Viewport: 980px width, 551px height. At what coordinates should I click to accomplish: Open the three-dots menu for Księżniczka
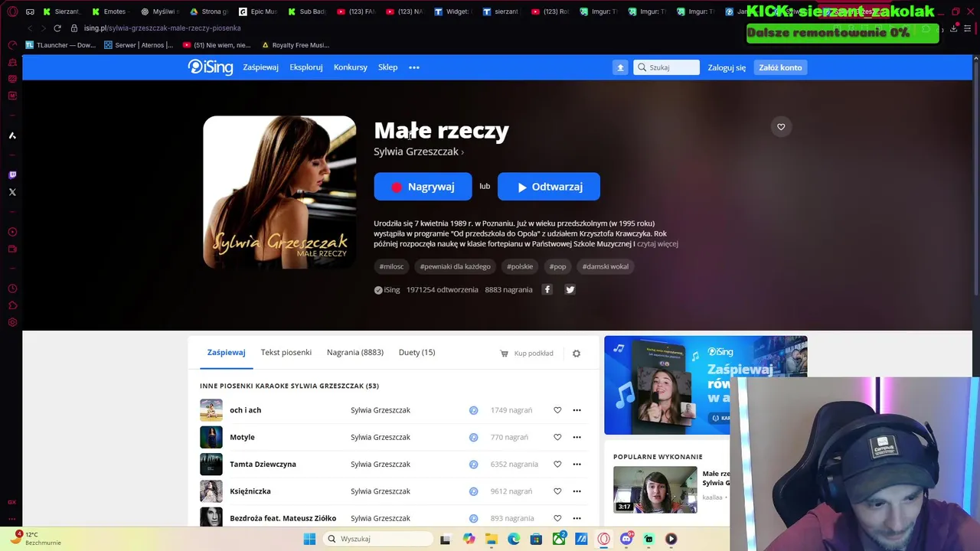click(x=577, y=491)
